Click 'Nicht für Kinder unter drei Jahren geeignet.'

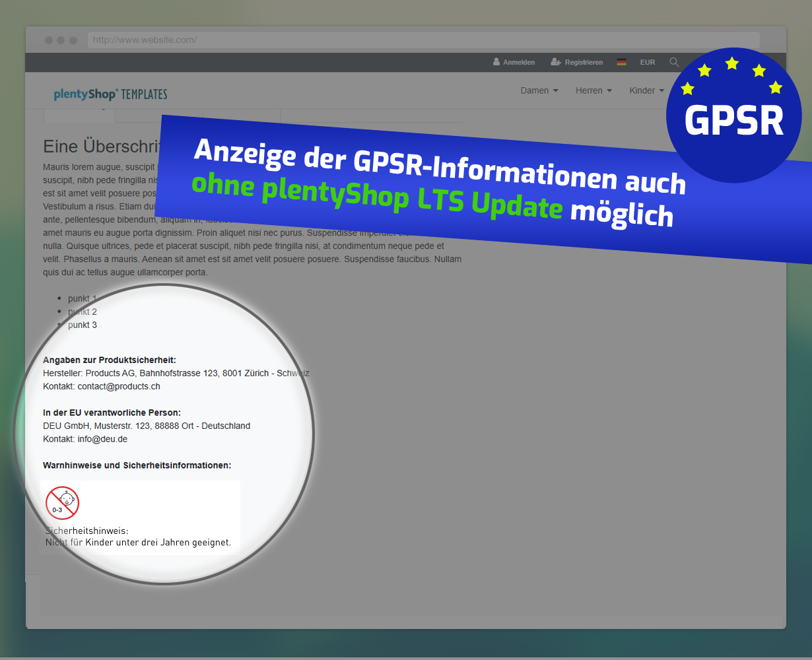tap(138, 543)
